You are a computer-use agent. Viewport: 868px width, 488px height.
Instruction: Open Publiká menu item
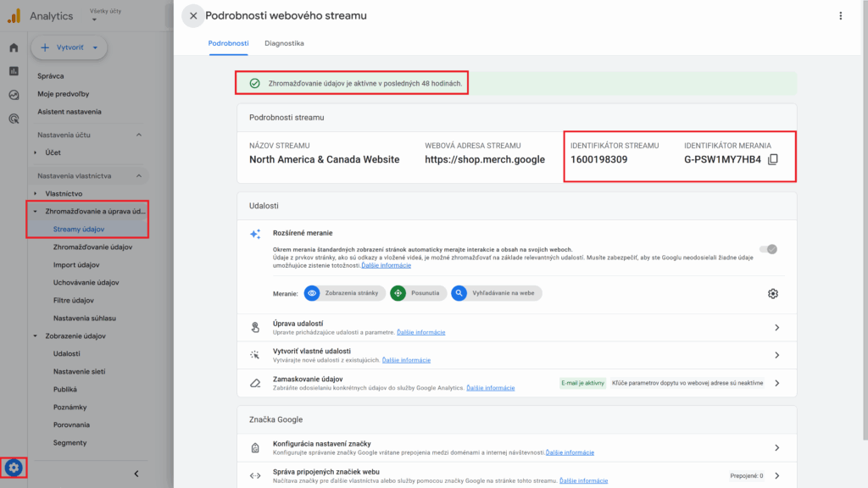(x=64, y=390)
